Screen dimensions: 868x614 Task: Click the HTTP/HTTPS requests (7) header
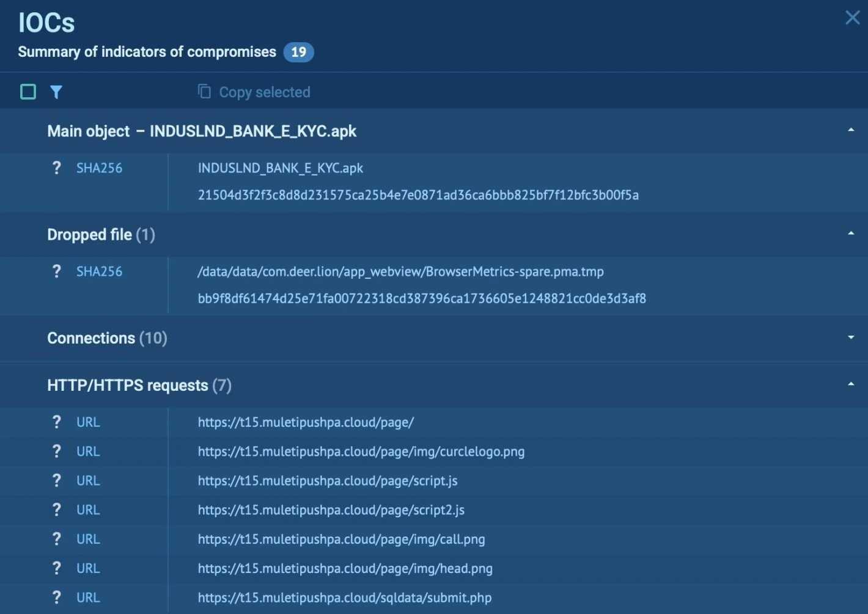pos(139,385)
